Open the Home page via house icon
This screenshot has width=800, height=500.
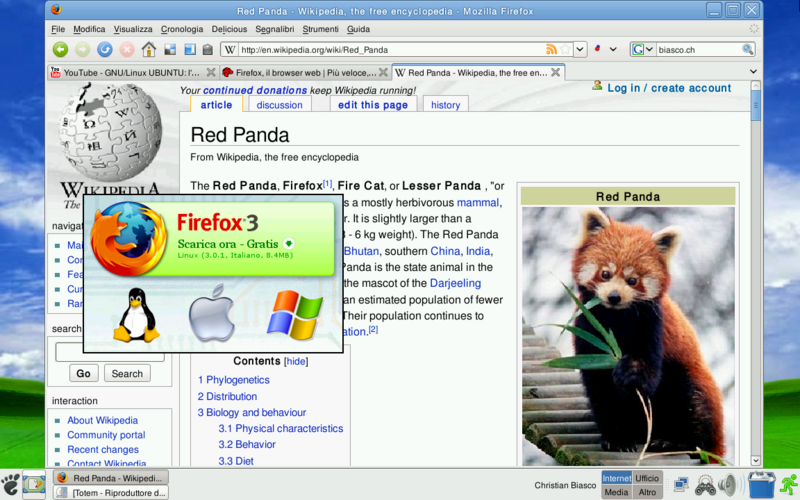pyautogui.click(x=148, y=49)
